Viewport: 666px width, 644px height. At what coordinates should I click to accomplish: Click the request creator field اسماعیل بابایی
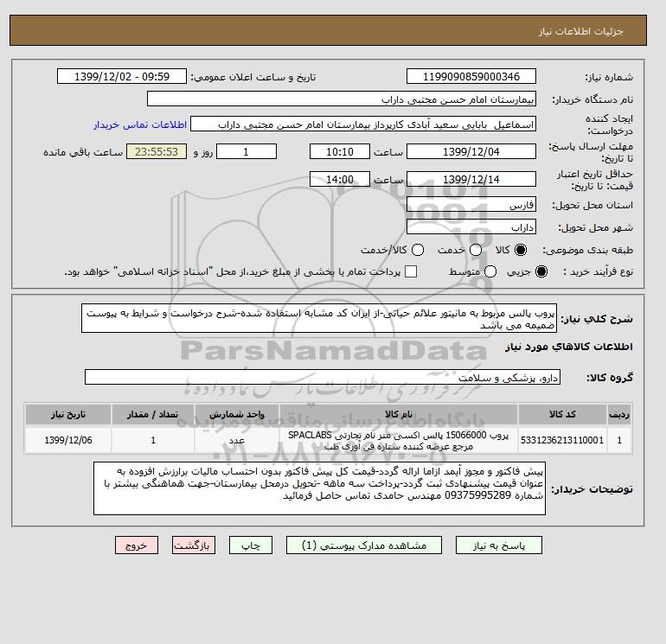tap(363, 124)
